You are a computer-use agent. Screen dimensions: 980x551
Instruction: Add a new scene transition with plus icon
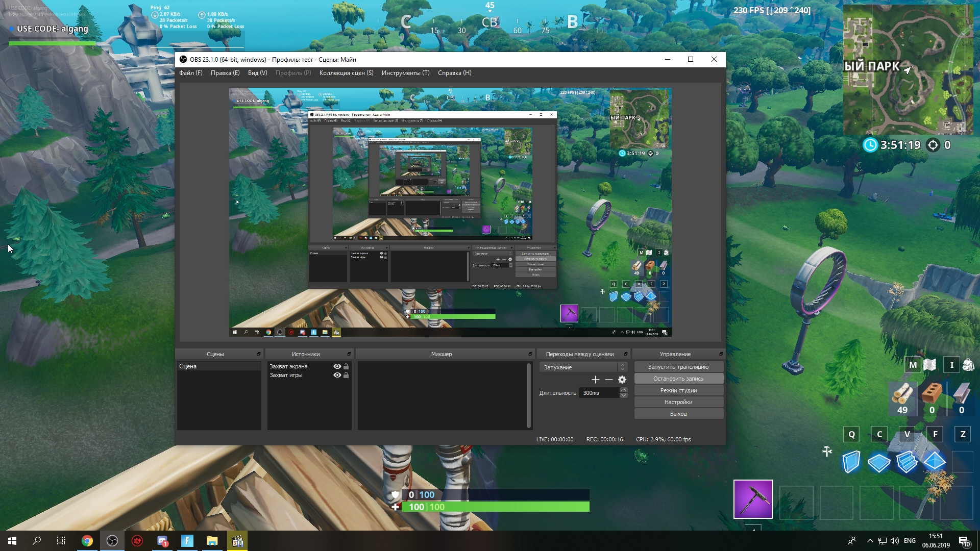pos(595,380)
